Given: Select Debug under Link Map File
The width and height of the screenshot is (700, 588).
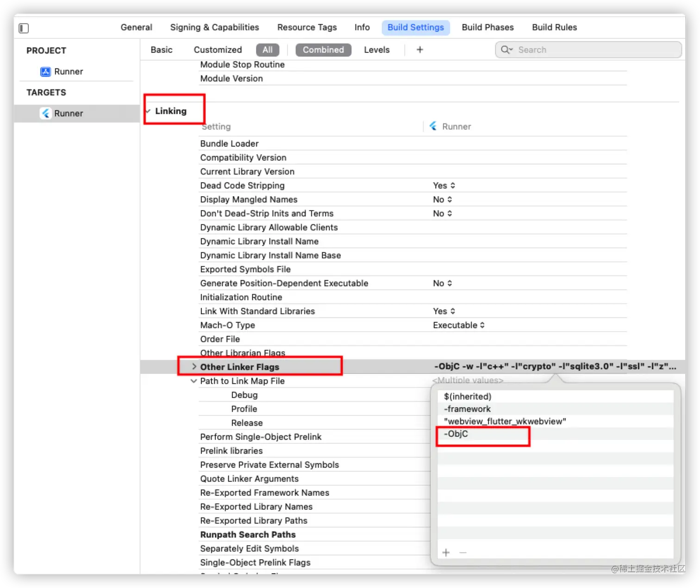Looking at the screenshot, I should [244, 395].
